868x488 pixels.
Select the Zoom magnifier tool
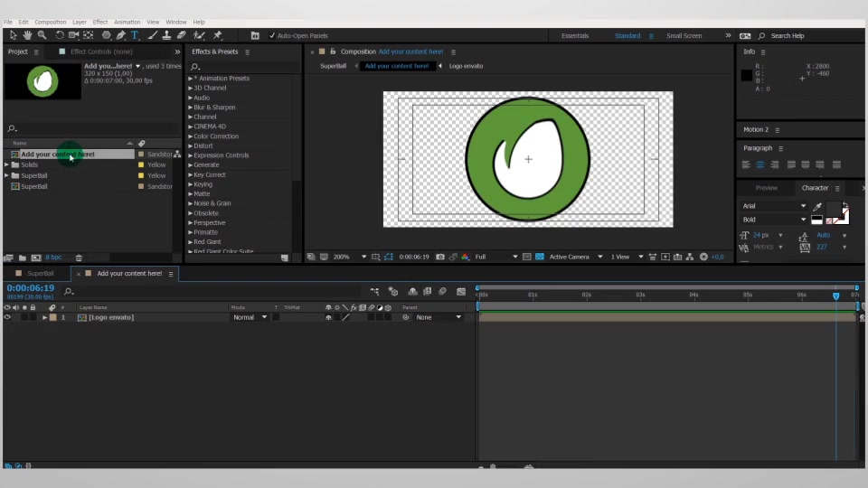pyautogui.click(x=42, y=35)
